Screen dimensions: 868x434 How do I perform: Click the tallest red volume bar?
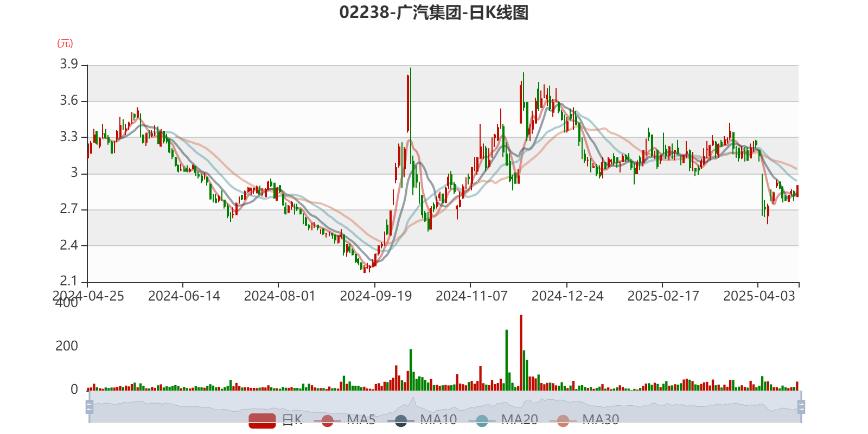click(521, 353)
